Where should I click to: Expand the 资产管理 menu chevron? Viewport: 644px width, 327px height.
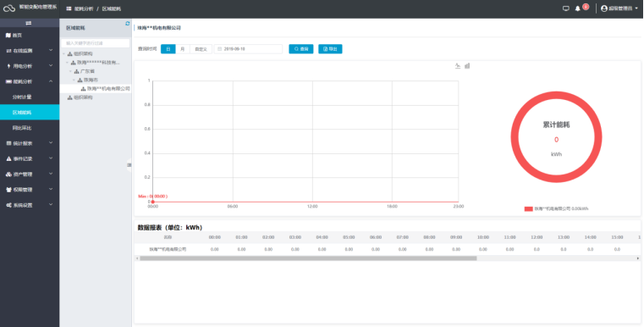click(x=51, y=174)
